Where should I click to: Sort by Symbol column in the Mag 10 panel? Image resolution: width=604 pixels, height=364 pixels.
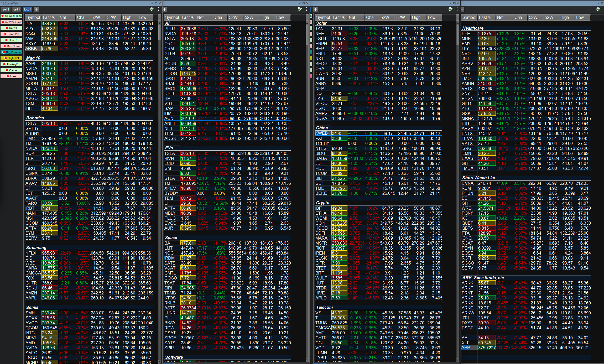tap(33, 18)
